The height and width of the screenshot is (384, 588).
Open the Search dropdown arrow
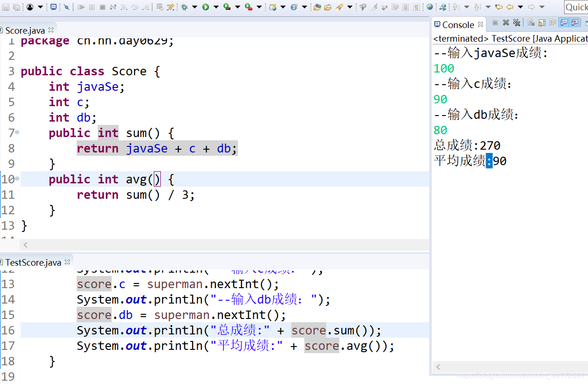(x=350, y=7)
